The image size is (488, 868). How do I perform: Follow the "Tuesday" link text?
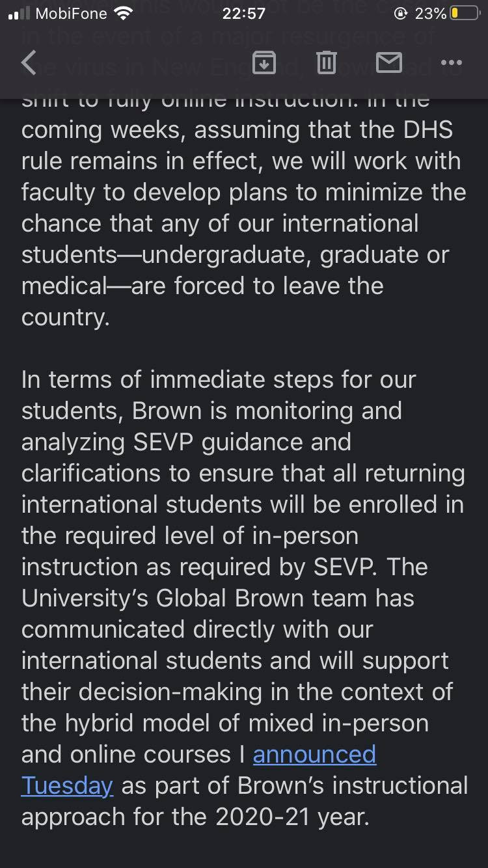coord(67,785)
